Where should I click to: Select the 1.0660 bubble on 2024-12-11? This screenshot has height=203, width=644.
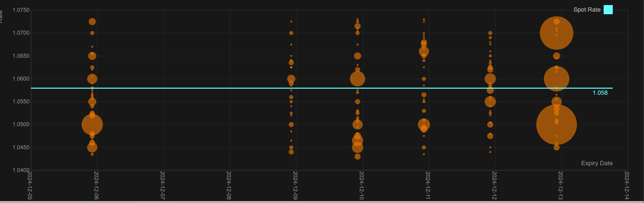coord(424,51)
